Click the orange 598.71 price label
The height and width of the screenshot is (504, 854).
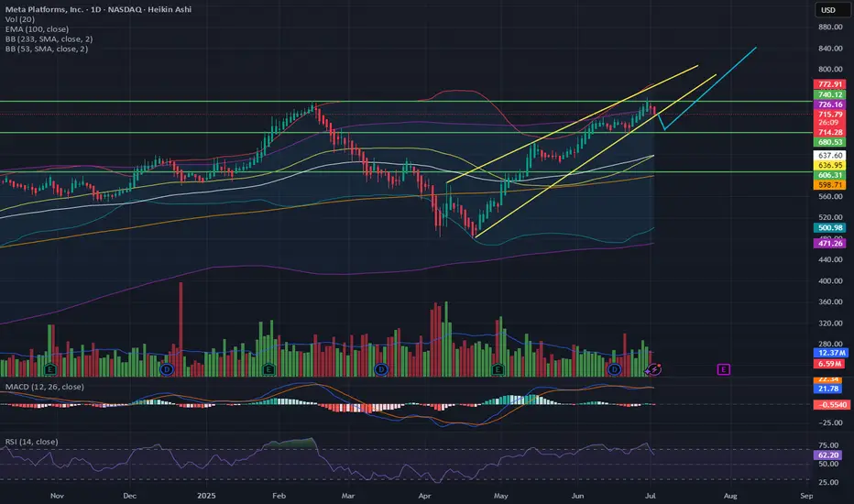point(830,185)
